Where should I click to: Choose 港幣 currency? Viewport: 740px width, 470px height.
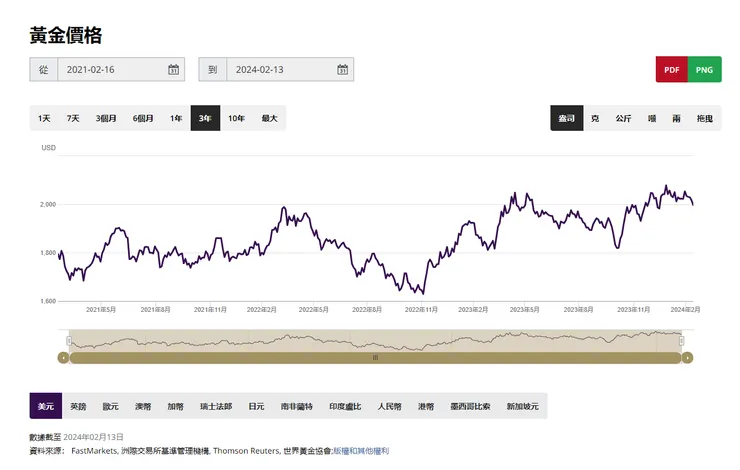coord(426,406)
